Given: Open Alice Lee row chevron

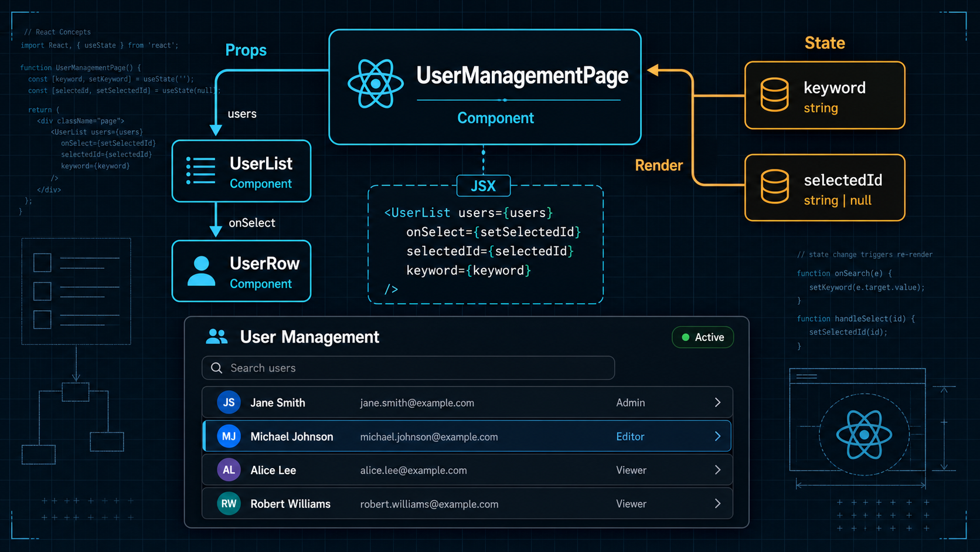Looking at the screenshot, I should (717, 470).
